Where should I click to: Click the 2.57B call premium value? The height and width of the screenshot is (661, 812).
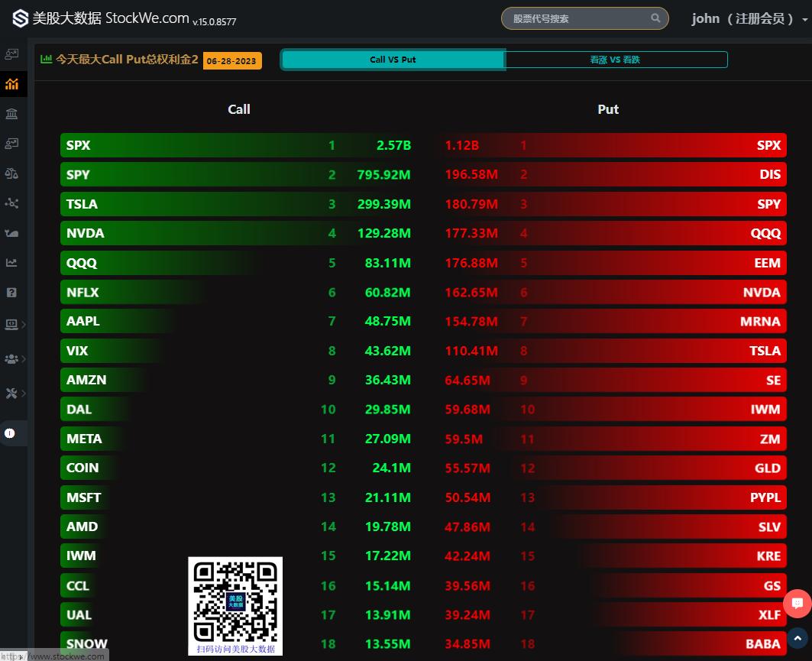[x=393, y=145]
